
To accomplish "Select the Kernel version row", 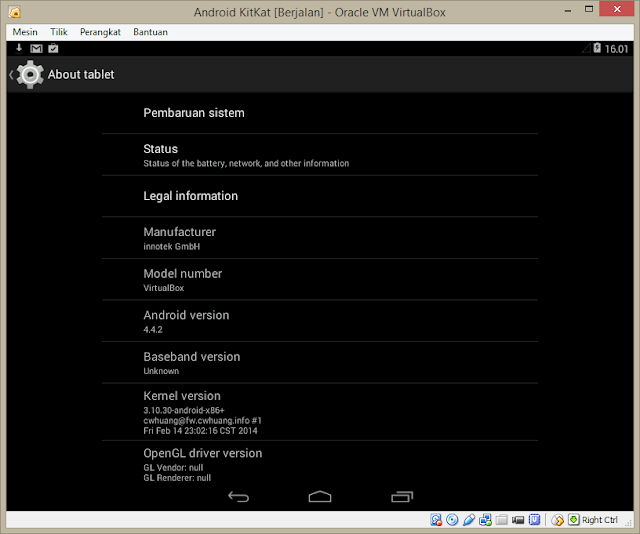I will [320, 412].
